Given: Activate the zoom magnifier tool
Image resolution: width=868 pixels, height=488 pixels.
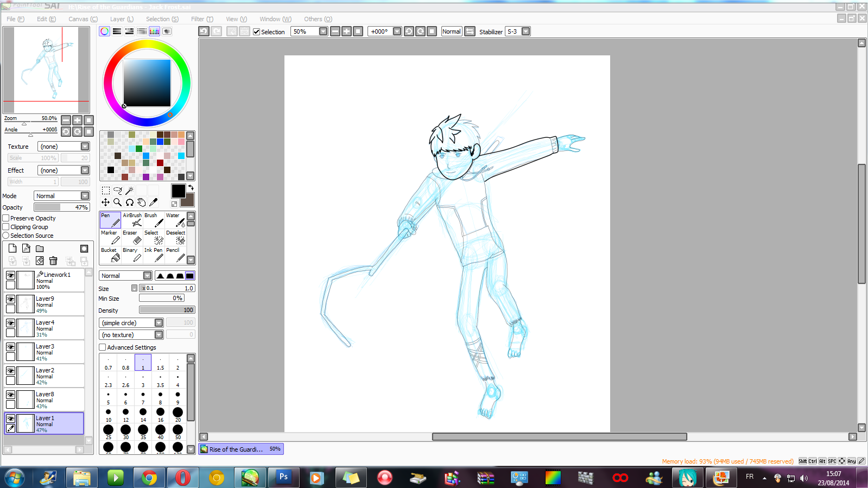Looking at the screenshot, I should (x=118, y=202).
